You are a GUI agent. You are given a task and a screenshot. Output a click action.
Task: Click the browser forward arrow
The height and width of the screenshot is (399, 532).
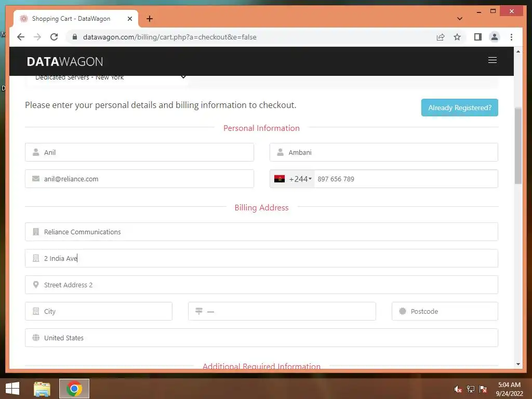click(x=37, y=37)
